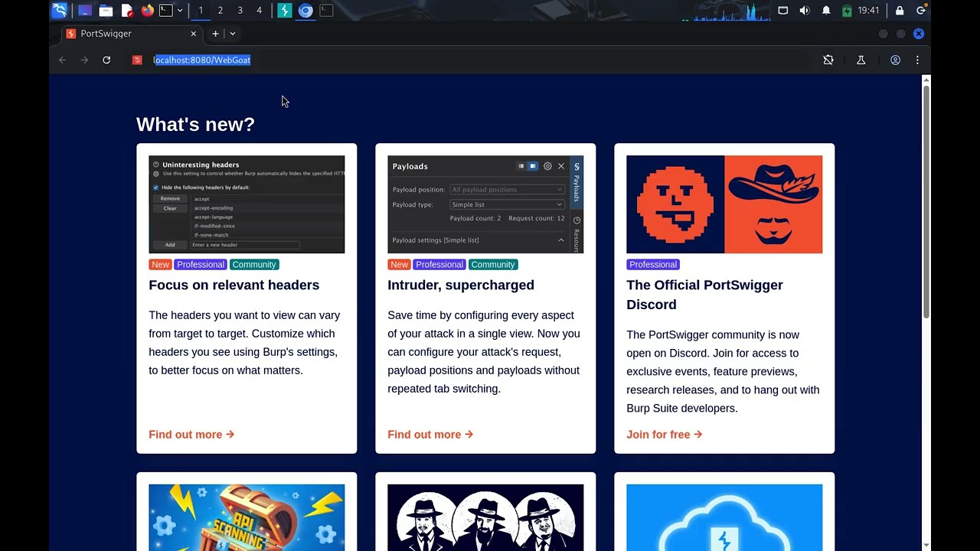Select the terminal window taskbar icon

[x=326, y=11]
